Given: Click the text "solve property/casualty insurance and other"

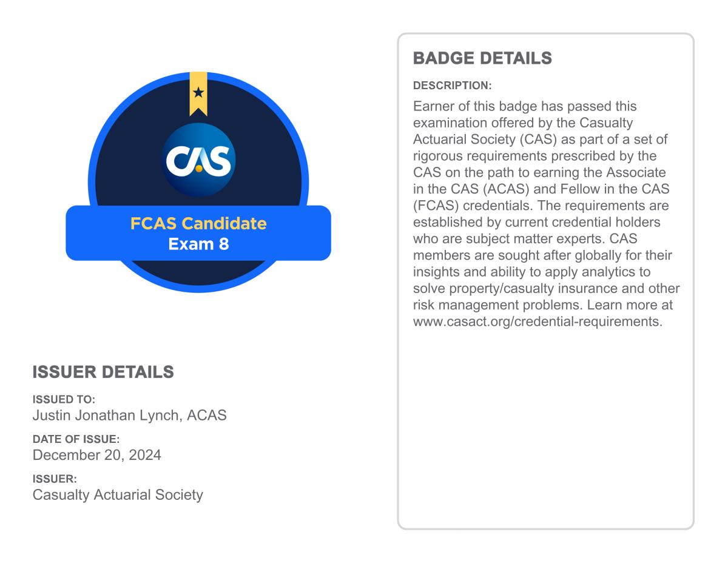Looking at the screenshot, I should pos(546,289).
